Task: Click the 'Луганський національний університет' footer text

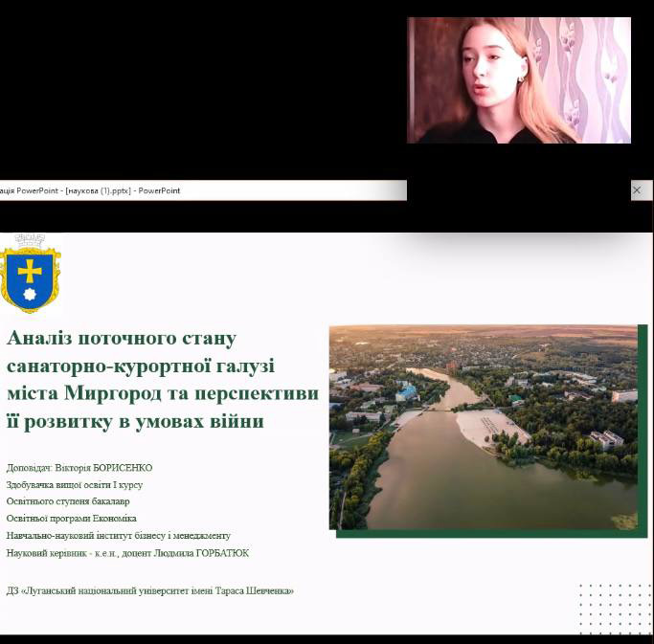Action: coord(150,591)
